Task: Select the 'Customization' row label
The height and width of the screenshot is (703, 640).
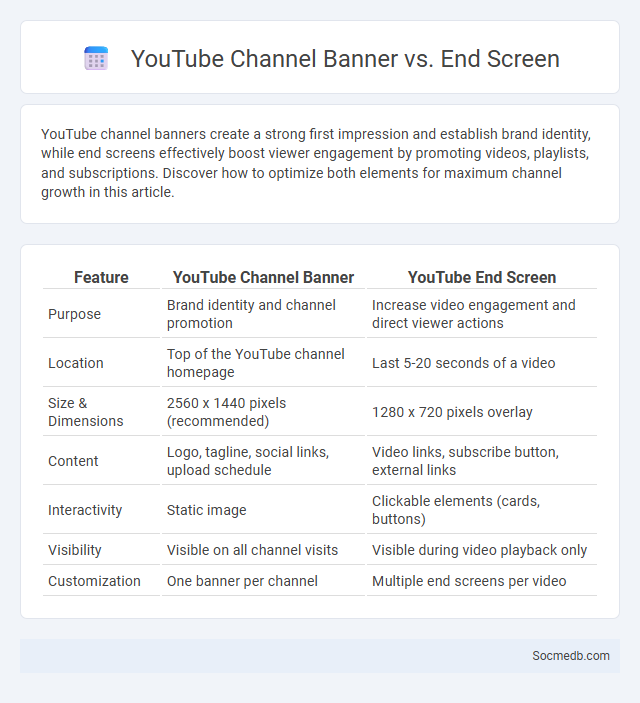Action: (x=94, y=581)
